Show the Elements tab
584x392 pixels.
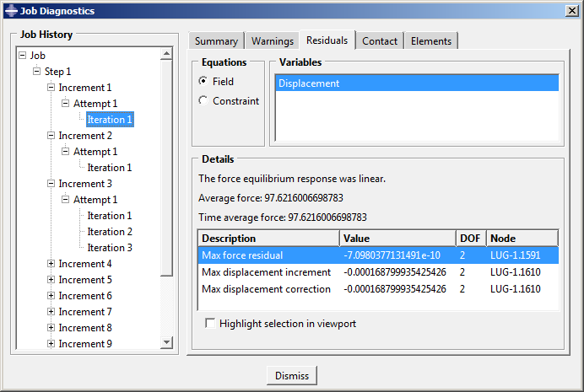[x=431, y=41]
